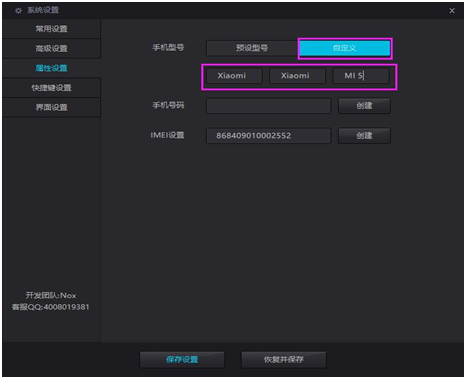This screenshot has width=466, height=379.
Task: Click 创建 beside the IMEI设置 field
Action: [x=364, y=136]
